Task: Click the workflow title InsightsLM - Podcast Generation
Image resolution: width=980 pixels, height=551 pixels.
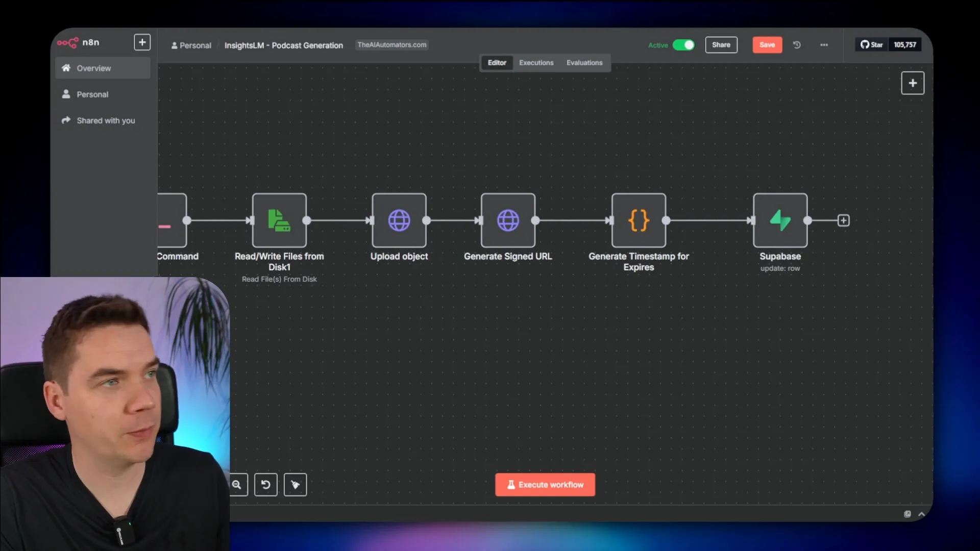Action: click(284, 45)
